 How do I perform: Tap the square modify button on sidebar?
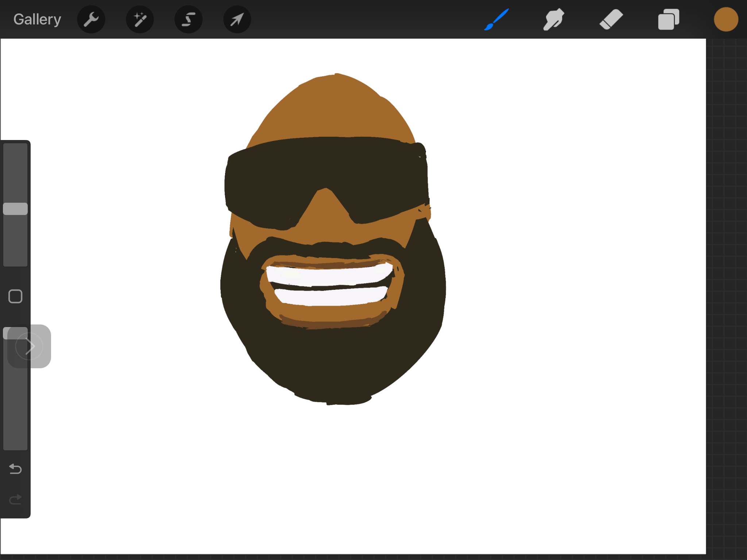click(x=15, y=296)
